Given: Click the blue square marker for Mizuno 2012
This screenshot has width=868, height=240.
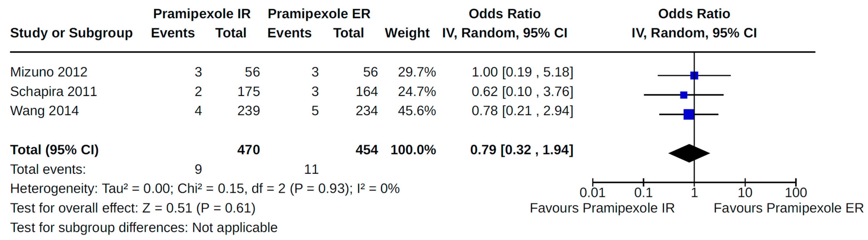Looking at the screenshot, I should [694, 75].
